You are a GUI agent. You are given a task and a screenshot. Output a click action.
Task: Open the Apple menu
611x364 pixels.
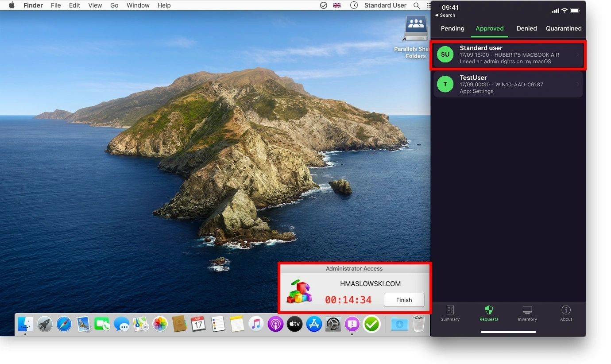tap(12, 5)
